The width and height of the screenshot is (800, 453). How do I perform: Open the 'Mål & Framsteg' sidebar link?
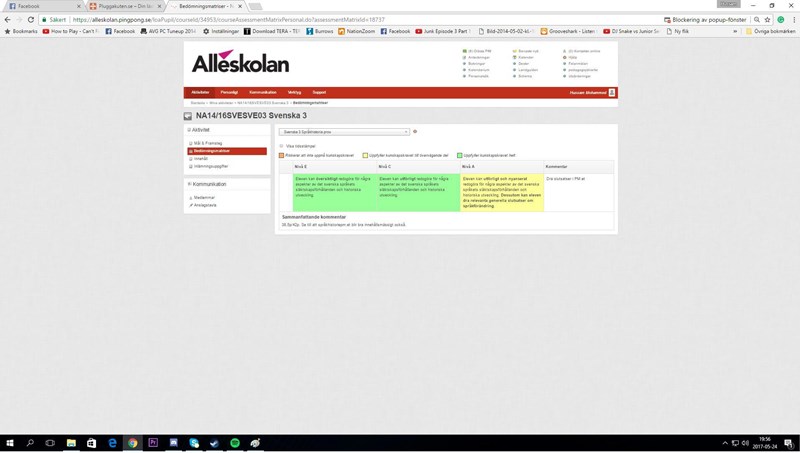click(x=207, y=144)
